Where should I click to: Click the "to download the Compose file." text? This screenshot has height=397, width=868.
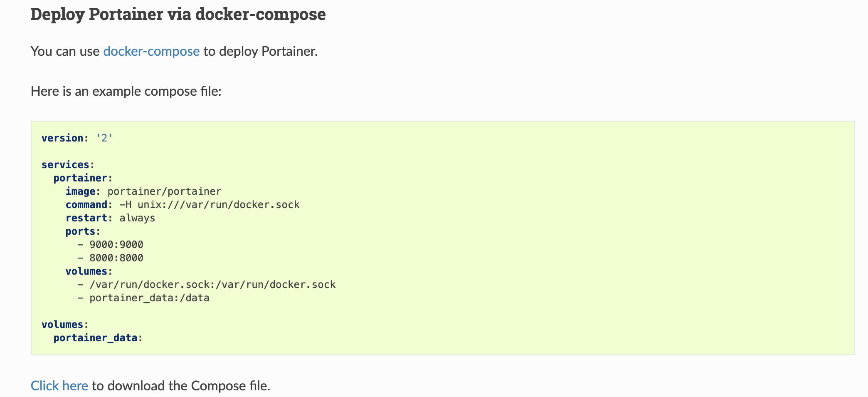[x=181, y=386]
